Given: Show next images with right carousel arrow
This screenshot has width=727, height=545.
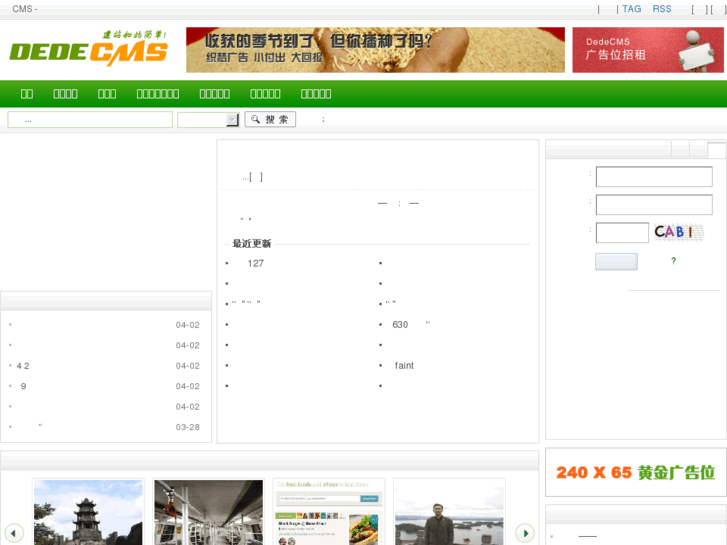Looking at the screenshot, I should [525, 533].
